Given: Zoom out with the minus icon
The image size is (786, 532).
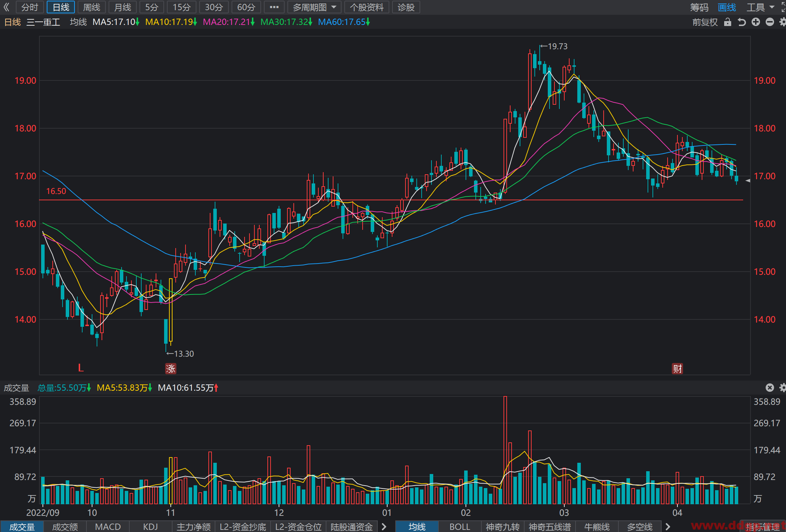Looking at the screenshot, I should click(x=770, y=22).
